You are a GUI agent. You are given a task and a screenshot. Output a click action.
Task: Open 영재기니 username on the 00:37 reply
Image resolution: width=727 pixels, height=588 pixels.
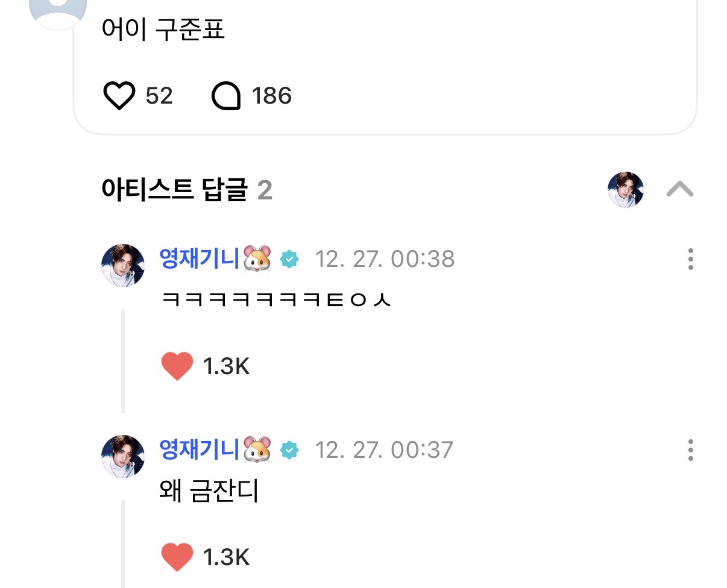pos(200,449)
